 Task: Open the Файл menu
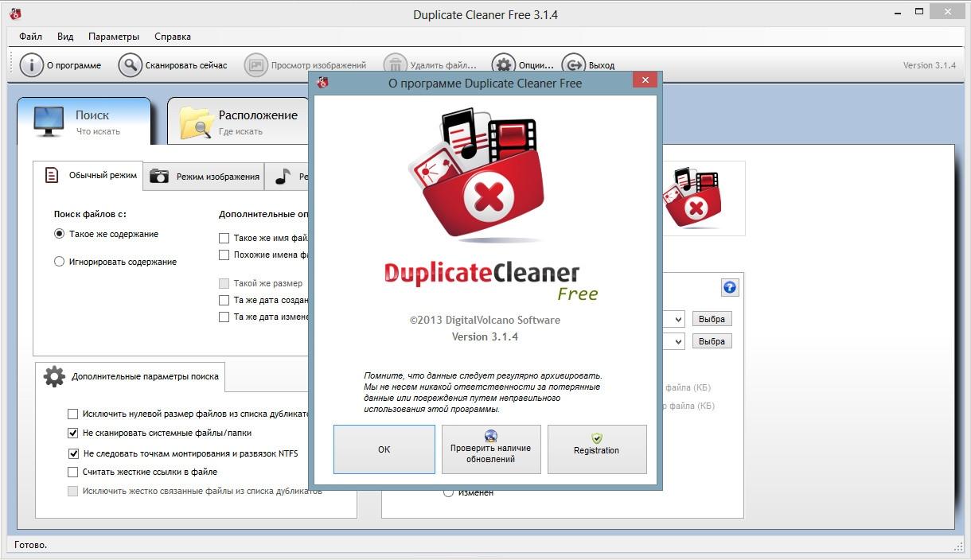click(x=31, y=37)
